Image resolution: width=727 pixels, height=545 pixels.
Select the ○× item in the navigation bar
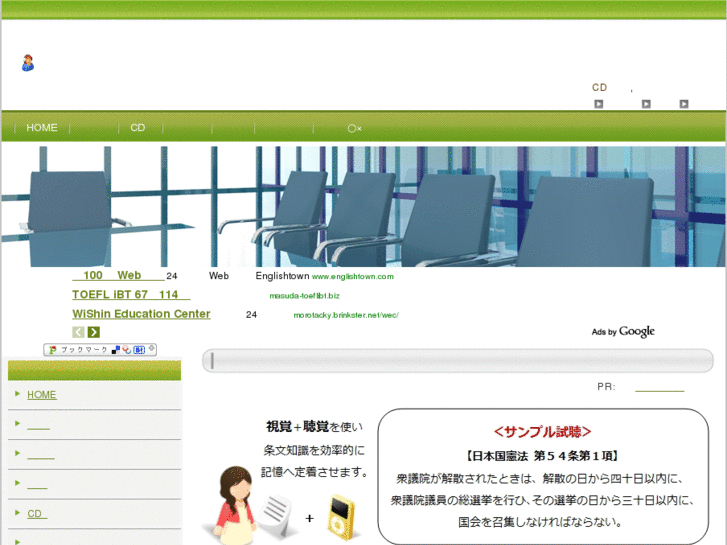(355, 128)
